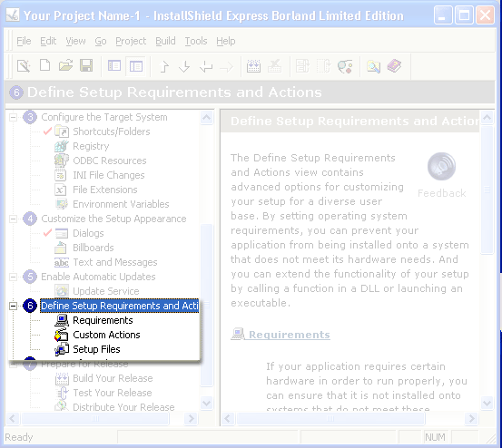Screen dimensions: 502x448
Task: Click the magnifier search folder icon
Action: tap(373, 66)
